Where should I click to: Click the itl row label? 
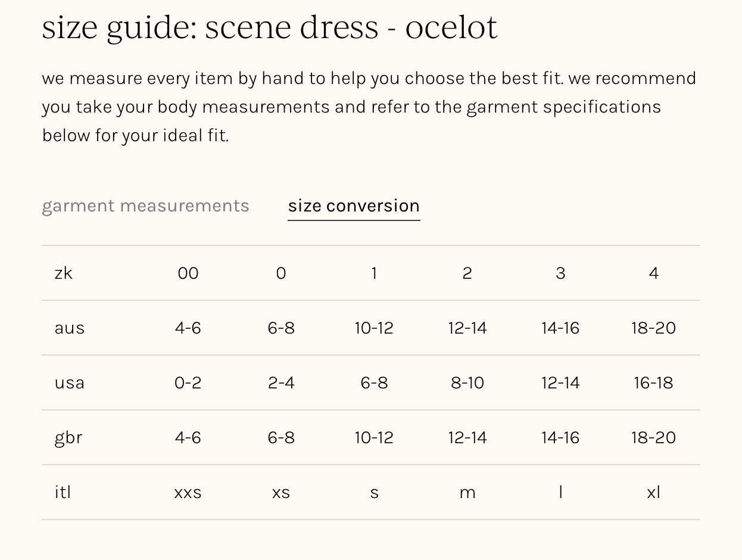(63, 492)
